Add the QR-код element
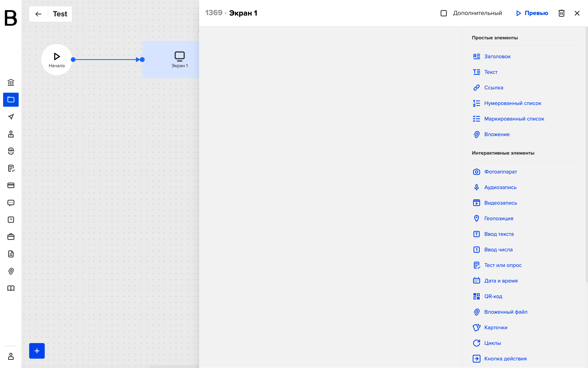The width and height of the screenshot is (588, 368). [x=487, y=296]
